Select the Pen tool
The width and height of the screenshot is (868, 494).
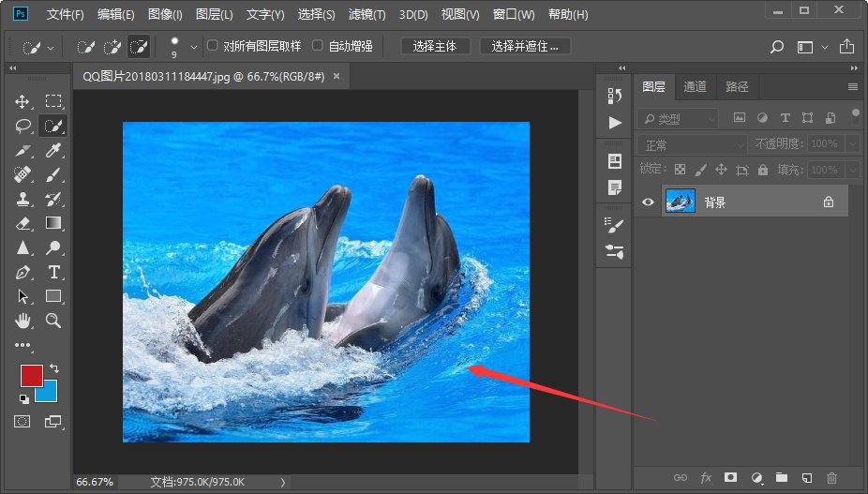pos(22,272)
